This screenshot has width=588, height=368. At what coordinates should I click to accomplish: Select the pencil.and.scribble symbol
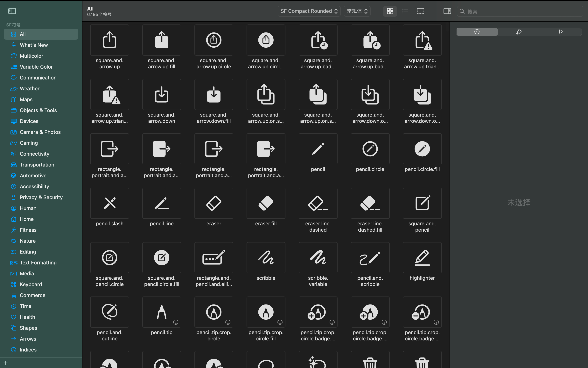[370, 257]
